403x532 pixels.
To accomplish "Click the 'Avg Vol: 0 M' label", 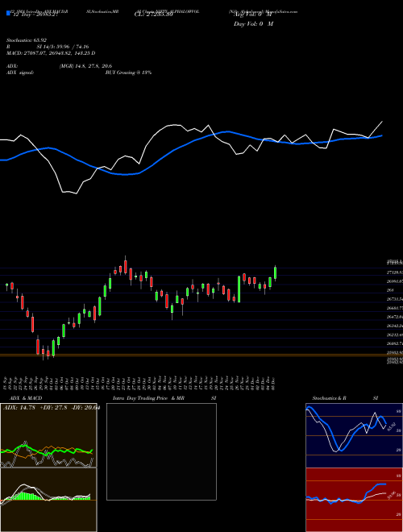I will tap(252, 15).
